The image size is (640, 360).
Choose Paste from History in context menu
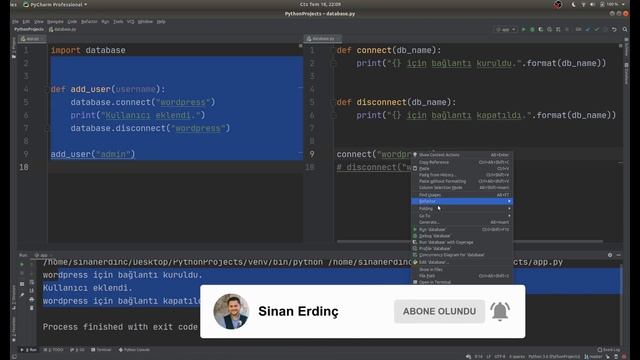click(462, 175)
